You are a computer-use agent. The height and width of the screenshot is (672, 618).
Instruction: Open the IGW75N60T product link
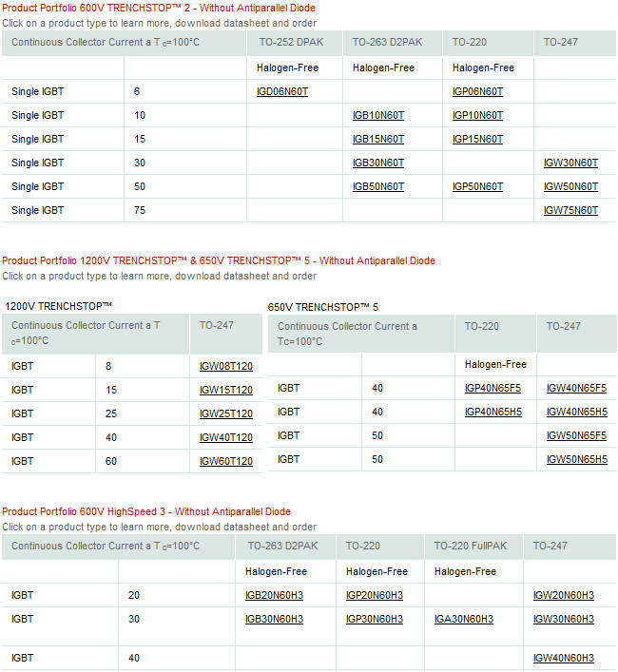point(570,210)
